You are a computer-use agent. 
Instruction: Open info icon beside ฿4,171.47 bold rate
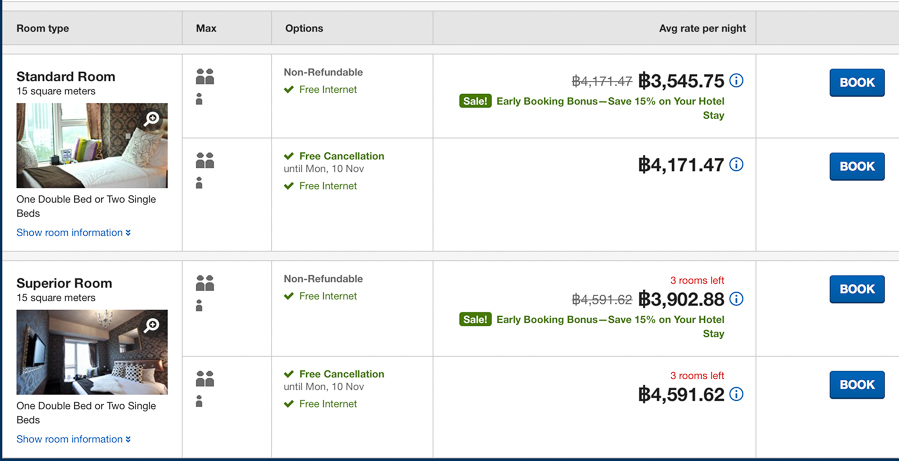[736, 165]
